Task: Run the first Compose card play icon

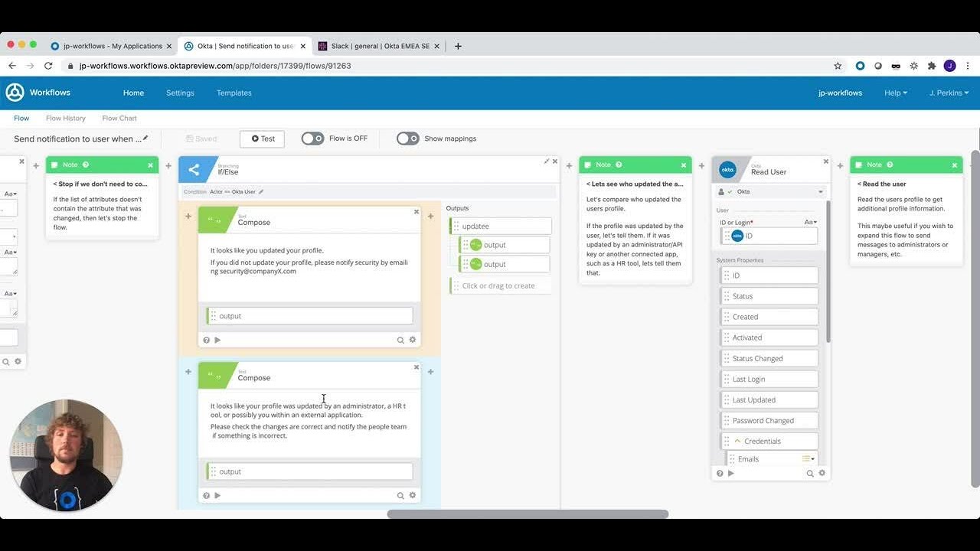Action: [x=217, y=340]
